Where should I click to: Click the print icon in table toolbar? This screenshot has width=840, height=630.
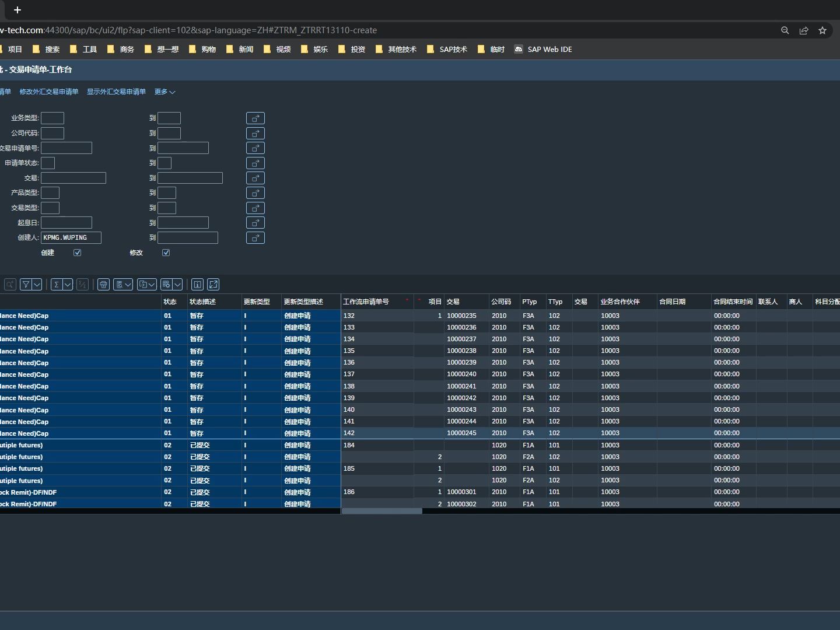(x=103, y=285)
